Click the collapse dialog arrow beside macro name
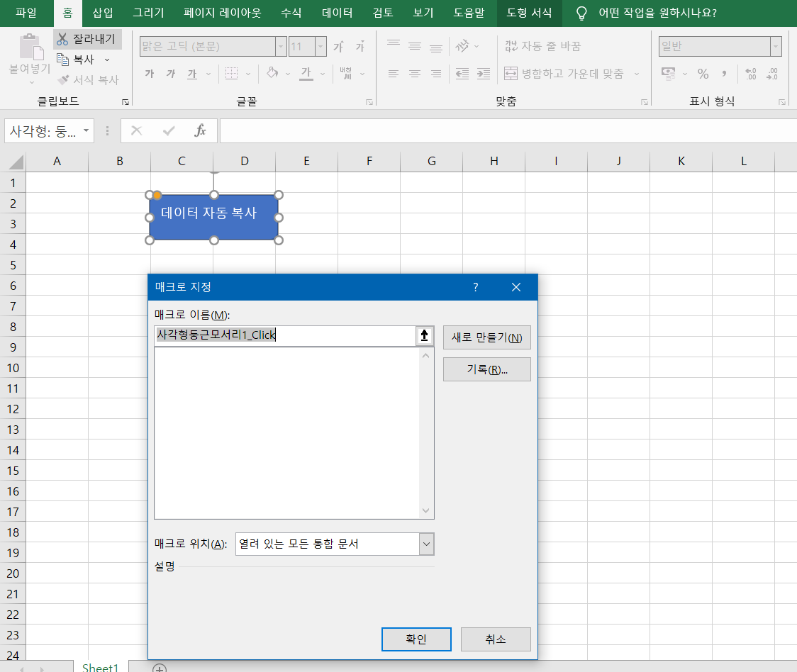The width and height of the screenshot is (797, 672). click(x=425, y=336)
